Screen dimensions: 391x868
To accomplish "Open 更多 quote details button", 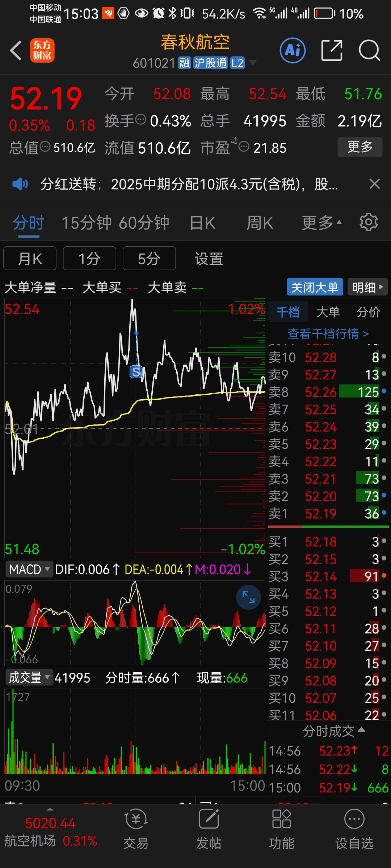I will (360, 146).
